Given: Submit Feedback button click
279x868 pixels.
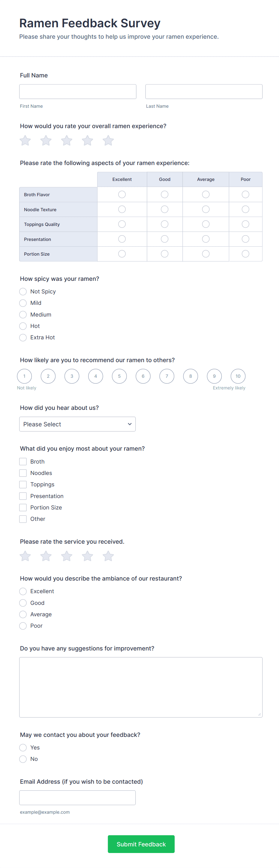Looking at the screenshot, I should (x=141, y=844).
